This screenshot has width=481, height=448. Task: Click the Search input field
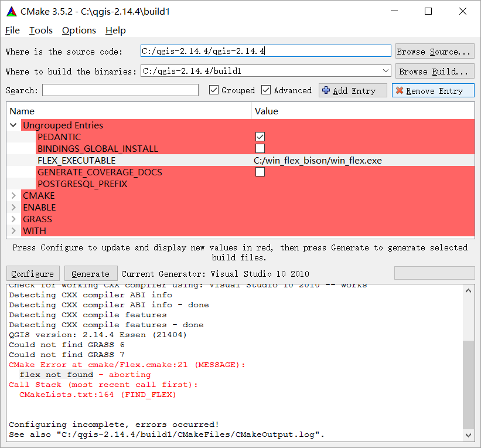click(120, 90)
